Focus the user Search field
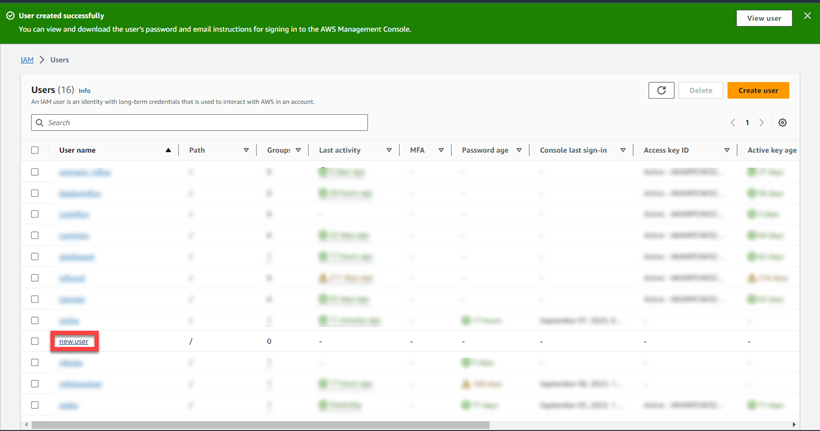Screen dimensions: 820x431 (200, 123)
